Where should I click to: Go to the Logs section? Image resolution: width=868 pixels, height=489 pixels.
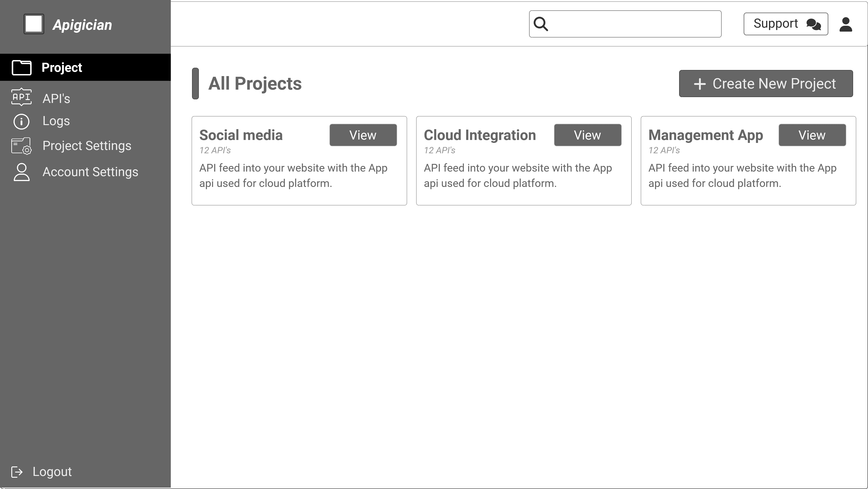tap(56, 121)
